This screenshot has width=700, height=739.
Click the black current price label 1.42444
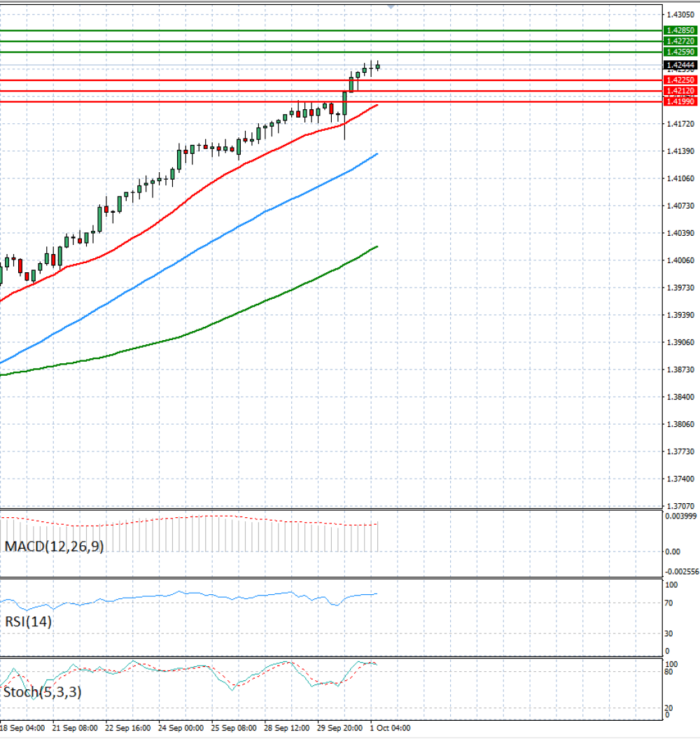click(x=680, y=65)
